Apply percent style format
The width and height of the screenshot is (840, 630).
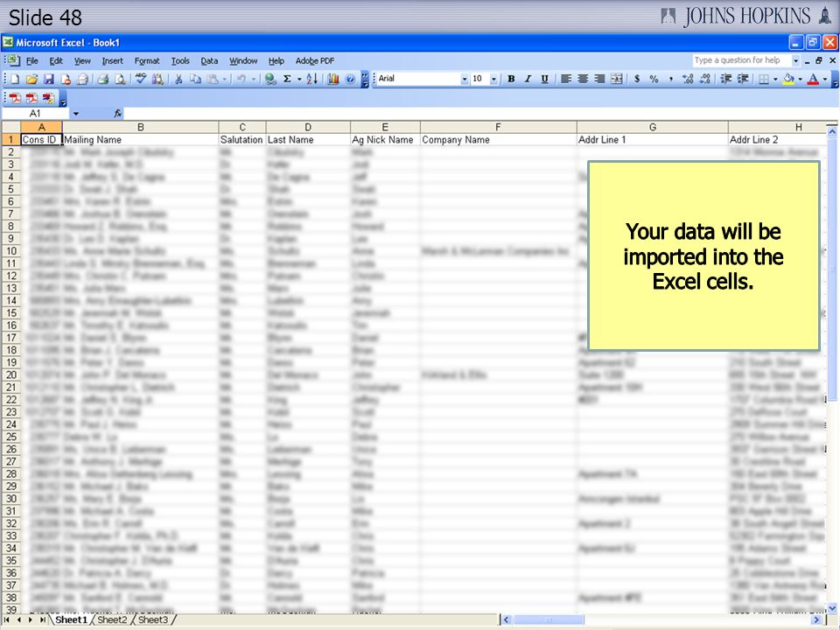pos(654,80)
